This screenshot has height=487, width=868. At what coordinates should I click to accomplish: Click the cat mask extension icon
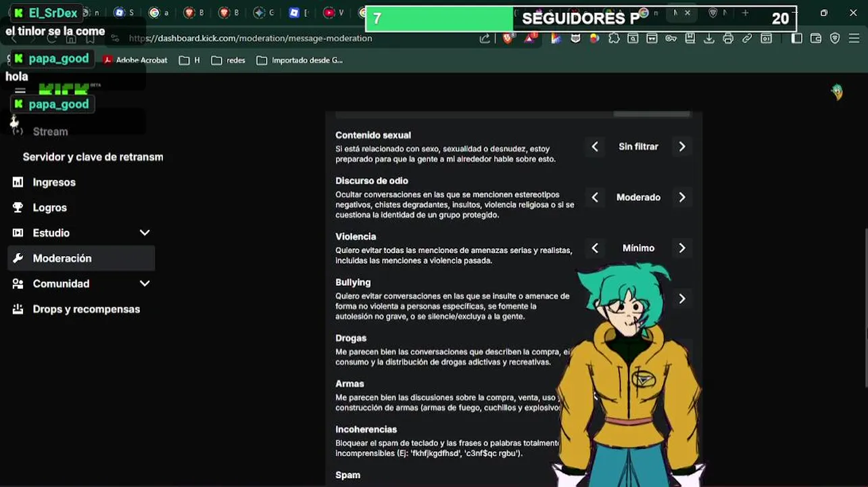(576, 39)
